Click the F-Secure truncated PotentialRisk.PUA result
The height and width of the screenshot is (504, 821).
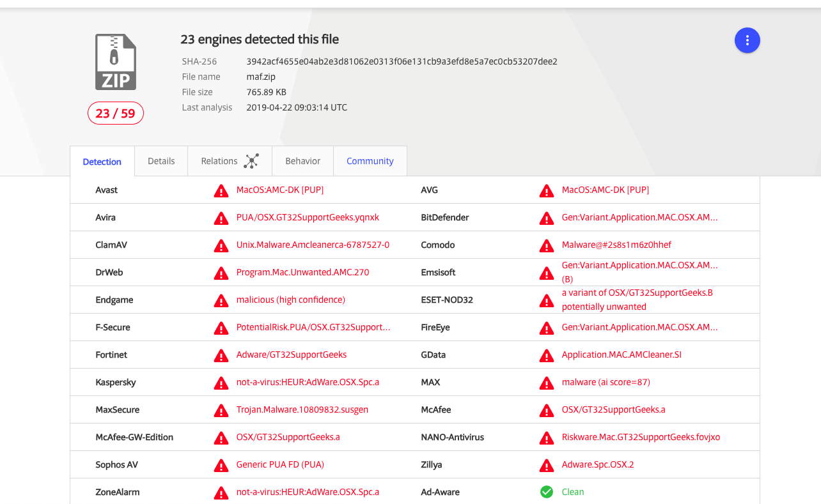313,327
